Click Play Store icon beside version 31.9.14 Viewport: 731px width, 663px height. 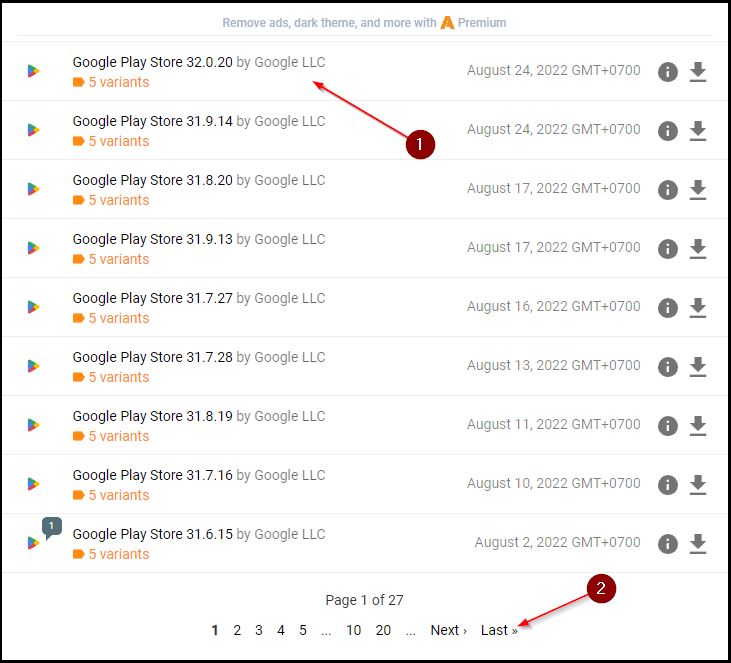(33, 130)
